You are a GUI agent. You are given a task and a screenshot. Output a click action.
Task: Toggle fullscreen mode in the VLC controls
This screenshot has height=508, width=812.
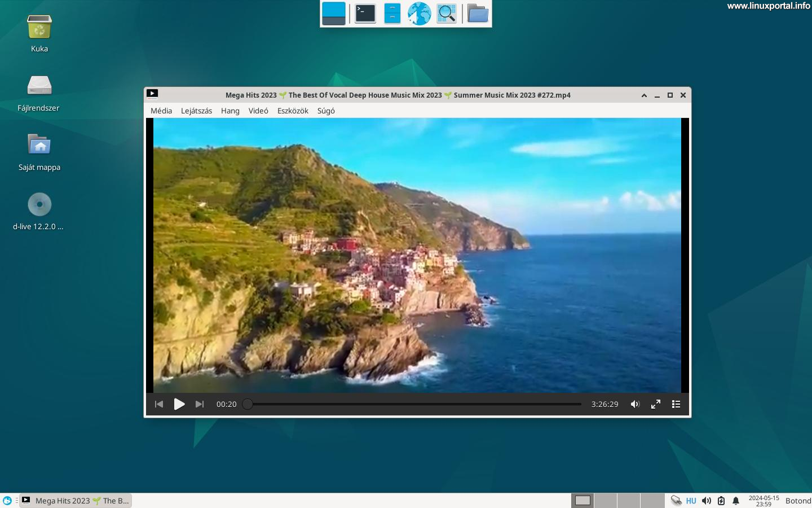(x=655, y=404)
